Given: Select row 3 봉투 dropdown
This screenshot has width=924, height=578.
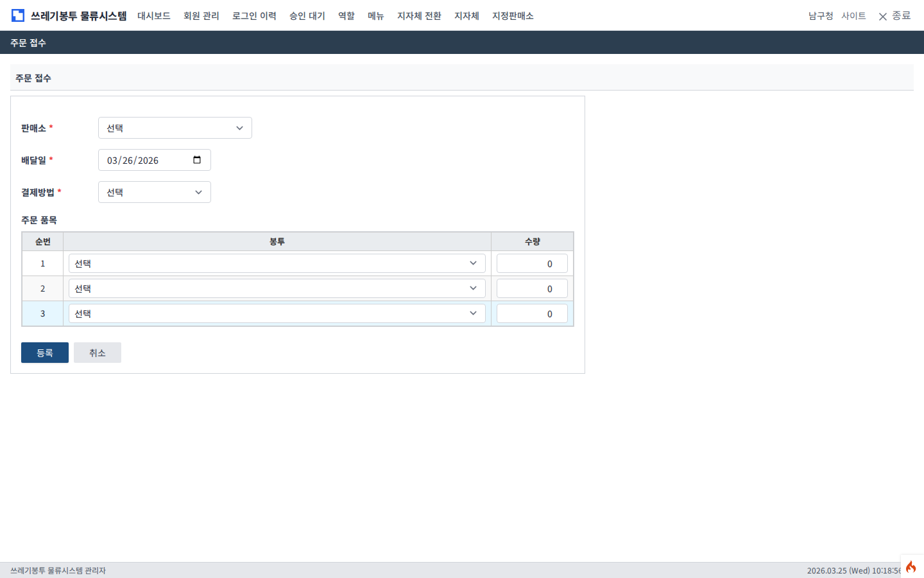Looking at the screenshot, I should click(x=277, y=313).
